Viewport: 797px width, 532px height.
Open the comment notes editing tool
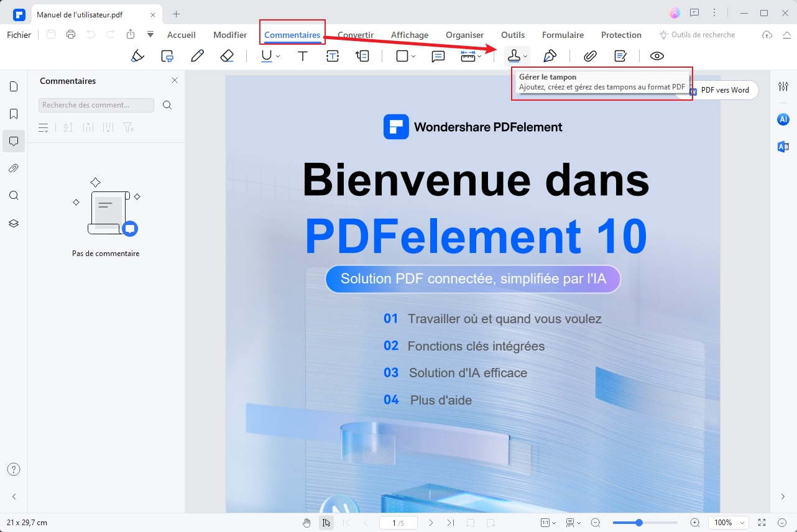click(620, 56)
